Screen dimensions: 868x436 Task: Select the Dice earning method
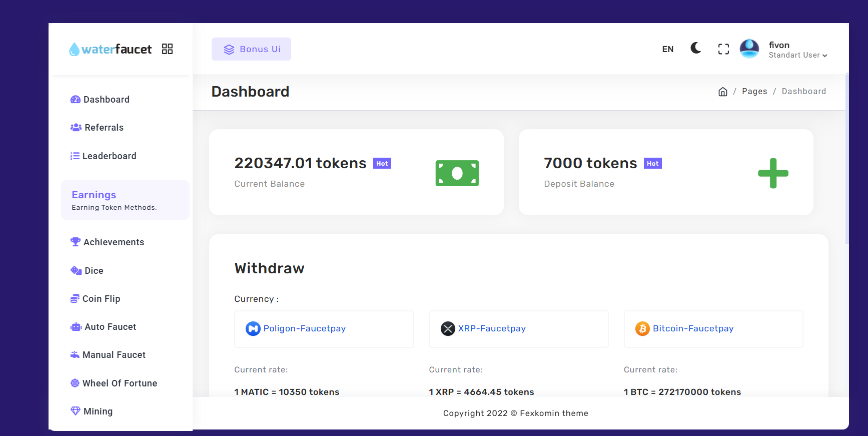pos(93,271)
